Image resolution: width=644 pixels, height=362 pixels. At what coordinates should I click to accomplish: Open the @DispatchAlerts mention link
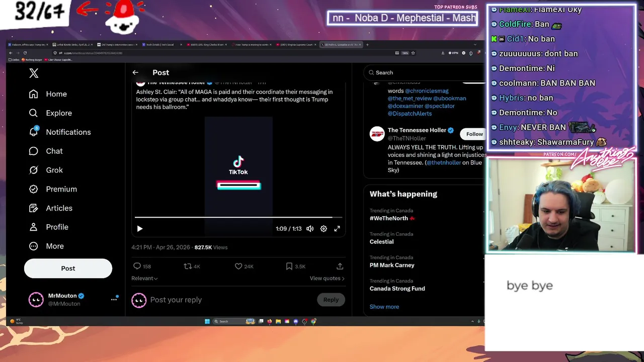(410, 114)
